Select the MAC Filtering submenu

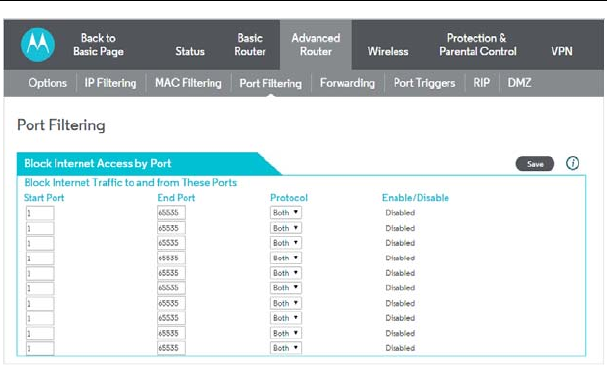click(x=188, y=83)
